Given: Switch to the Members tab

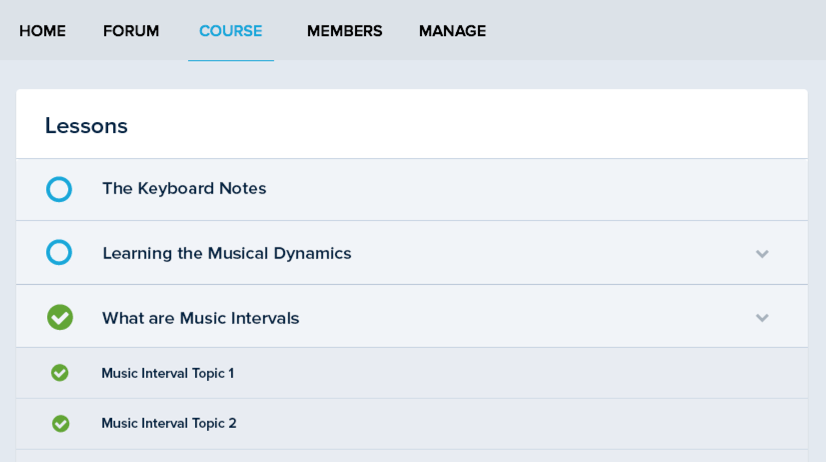Looking at the screenshot, I should [x=344, y=31].
